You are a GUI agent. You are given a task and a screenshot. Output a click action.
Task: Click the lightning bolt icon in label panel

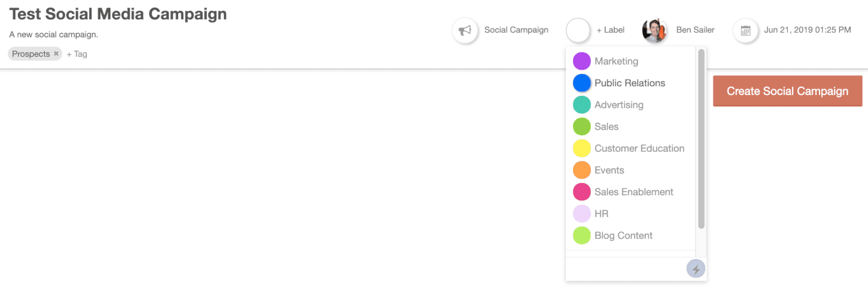click(x=696, y=269)
